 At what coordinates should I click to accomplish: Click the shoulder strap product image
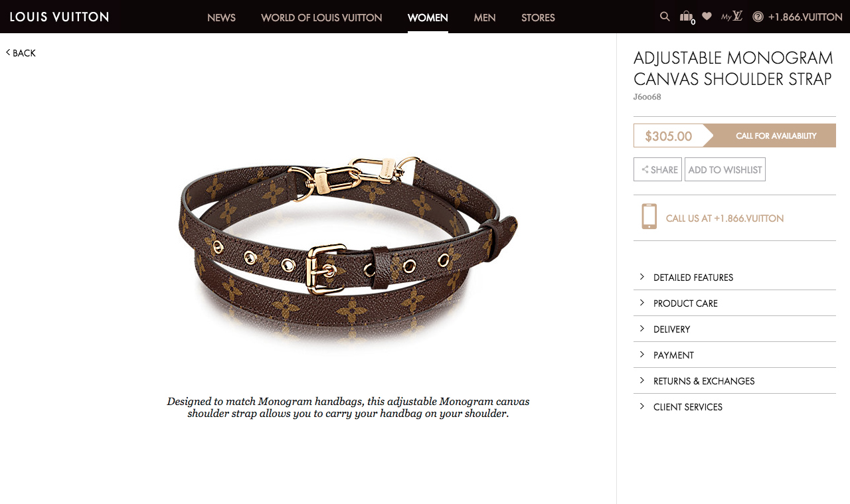point(348,254)
